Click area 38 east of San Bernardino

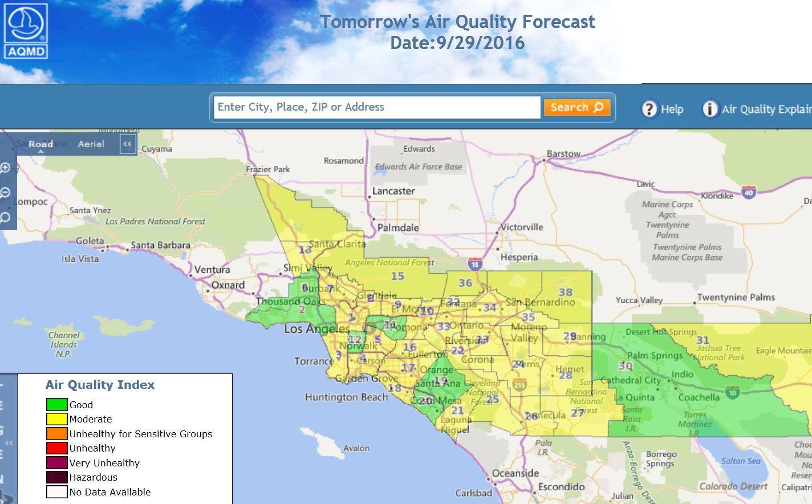pyautogui.click(x=565, y=292)
